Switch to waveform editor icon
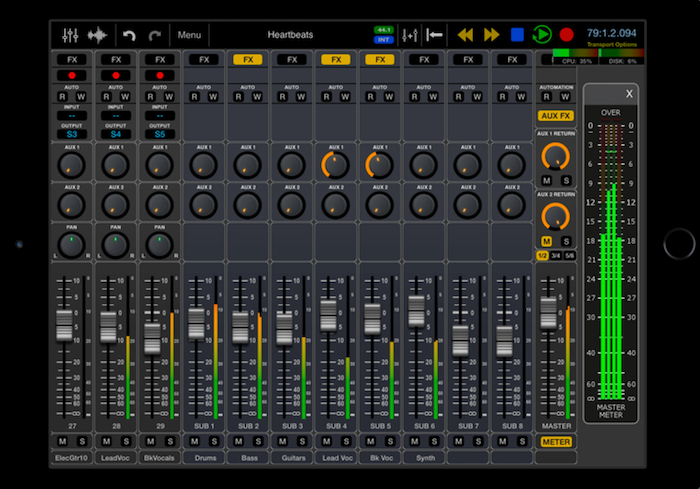This screenshot has width=700, height=489. [x=97, y=35]
